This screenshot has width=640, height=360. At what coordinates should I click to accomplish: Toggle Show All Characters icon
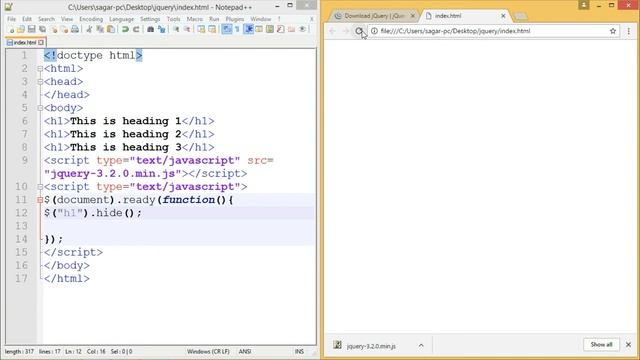[237, 29]
